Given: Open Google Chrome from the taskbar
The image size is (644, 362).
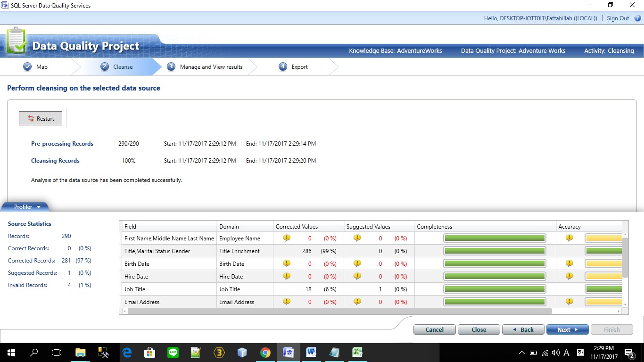Looking at the screenshot, I should point(265,353).
